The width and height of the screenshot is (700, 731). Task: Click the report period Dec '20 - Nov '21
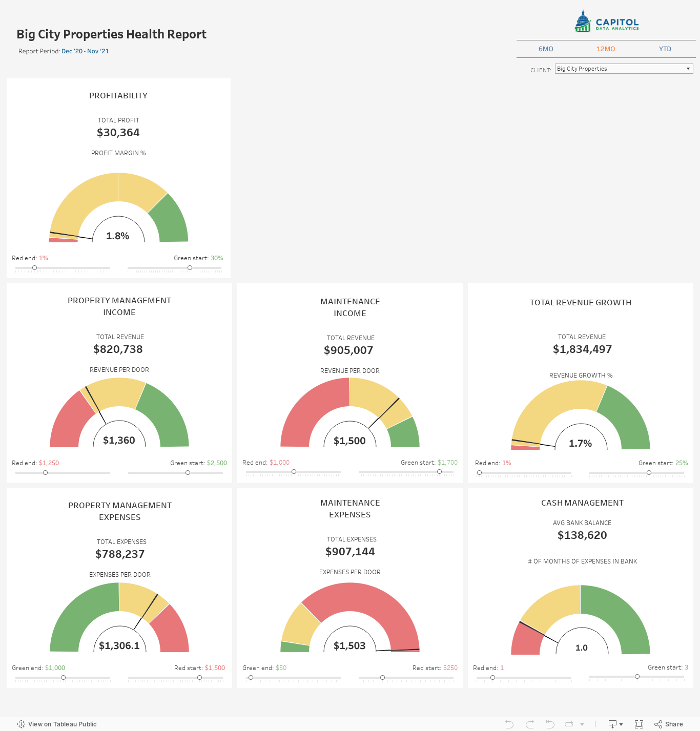(x=85, y=51)
